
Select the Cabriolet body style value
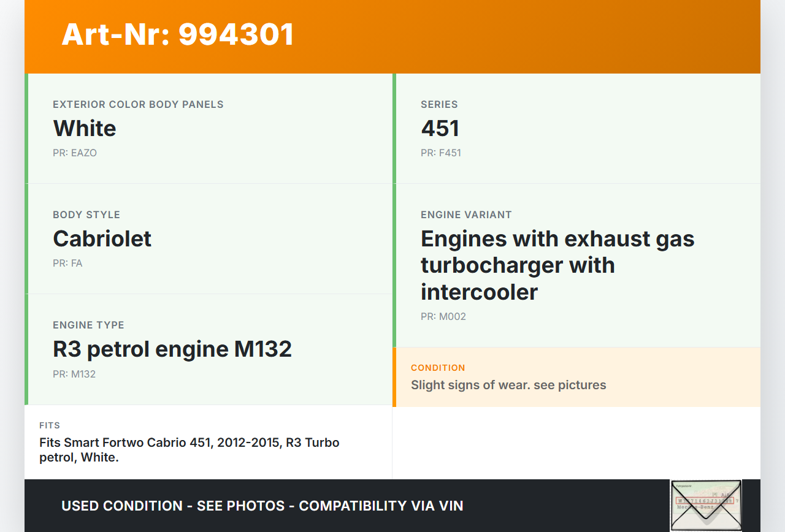coord(102,239)
